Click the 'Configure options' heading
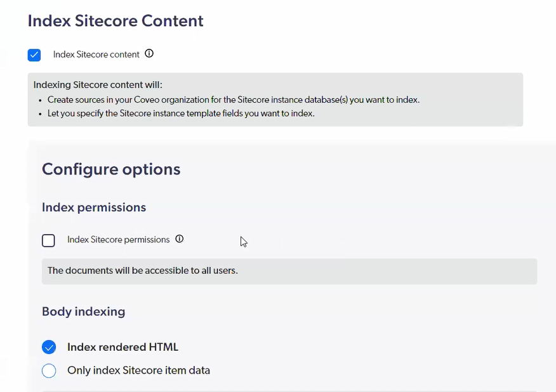The image size is (556, 392). [111, 169]
